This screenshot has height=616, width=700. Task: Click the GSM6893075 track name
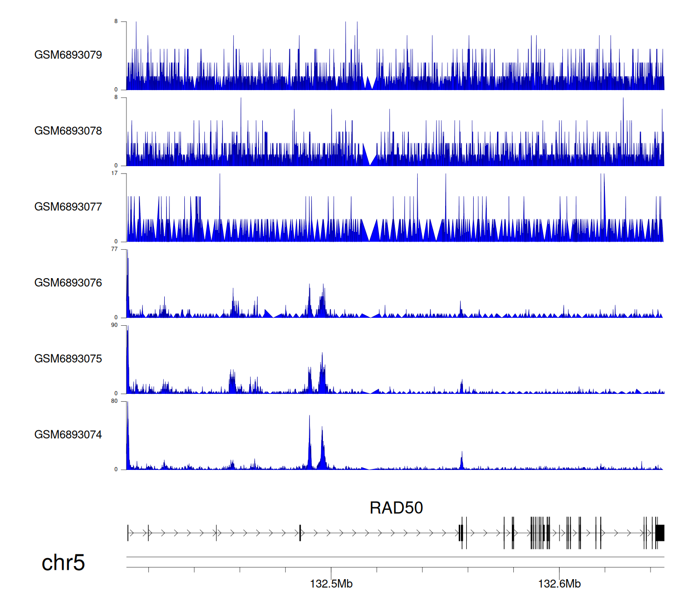(x=68, y=359)
